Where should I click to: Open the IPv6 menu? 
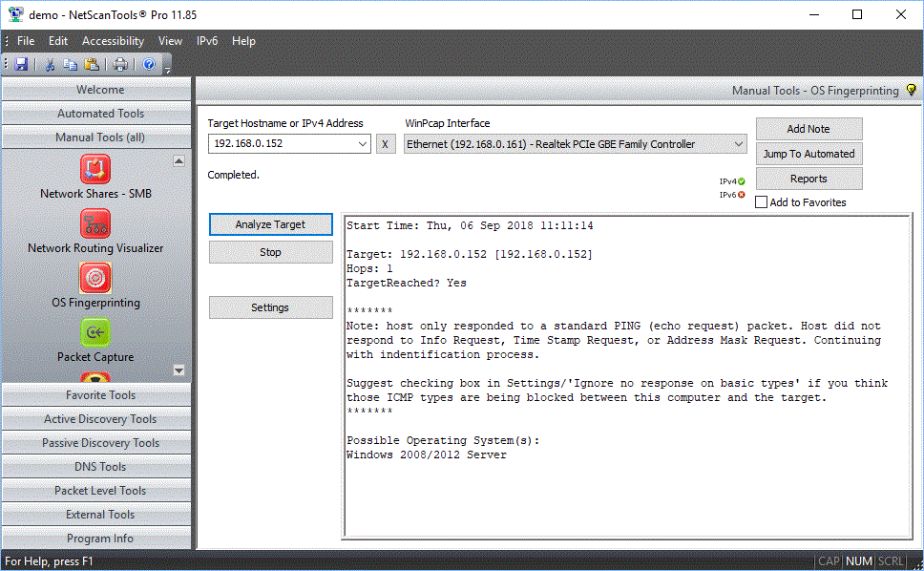point(207,41)
